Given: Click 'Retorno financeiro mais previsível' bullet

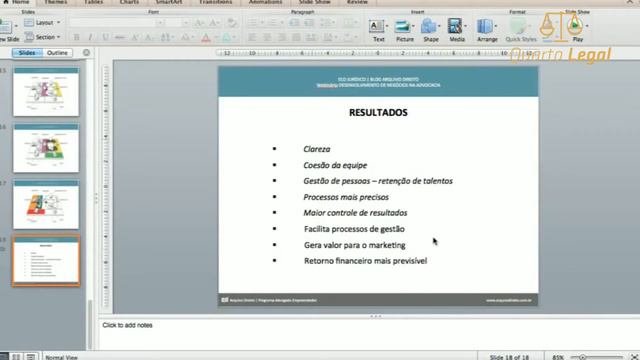Looking at the screenshot, I should point(365,261).
